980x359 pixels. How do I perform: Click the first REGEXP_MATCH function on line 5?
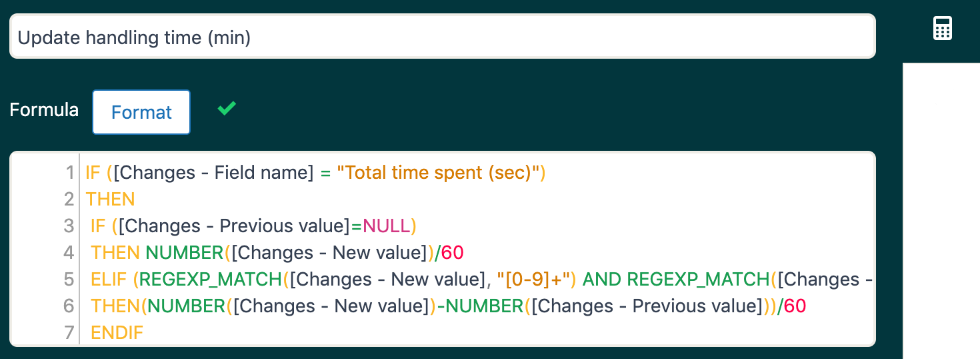click(211, 280)
